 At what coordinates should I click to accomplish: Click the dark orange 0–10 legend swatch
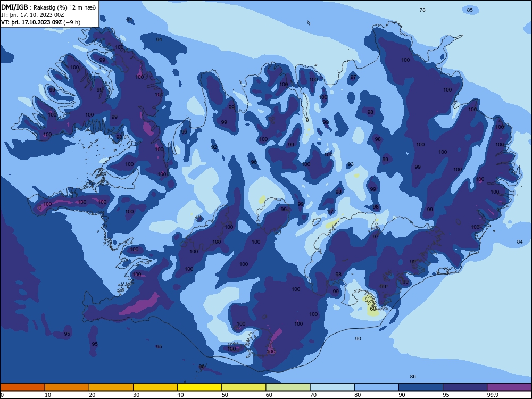coord(22,387)
